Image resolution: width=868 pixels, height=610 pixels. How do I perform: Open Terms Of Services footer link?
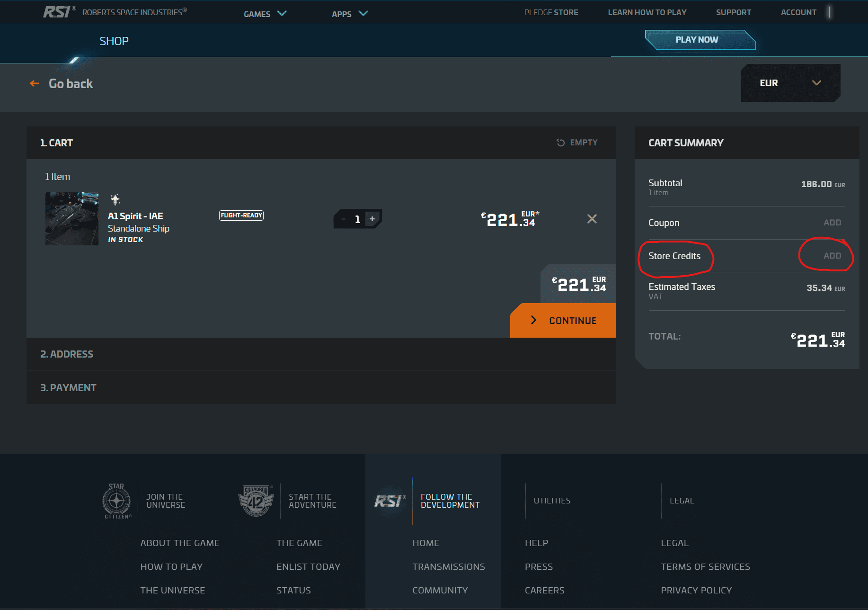[705, 567]
